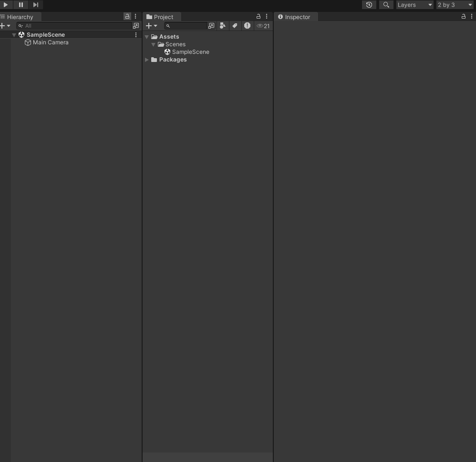The height and width of the screenshot is (462, 476).
Task: Toggle the Project panel lock
Action: 259,16
